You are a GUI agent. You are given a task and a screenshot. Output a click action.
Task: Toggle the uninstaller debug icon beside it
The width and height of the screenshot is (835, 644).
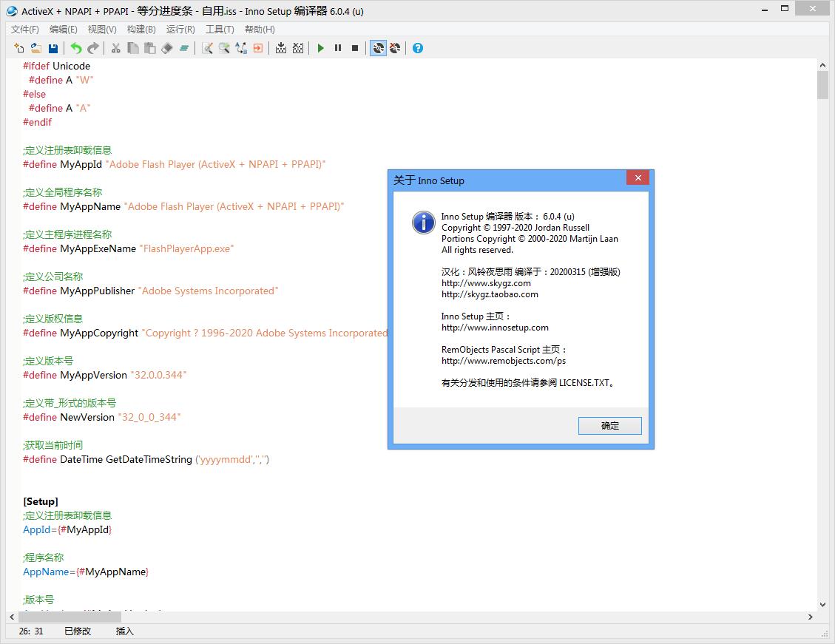click(395, 48)
